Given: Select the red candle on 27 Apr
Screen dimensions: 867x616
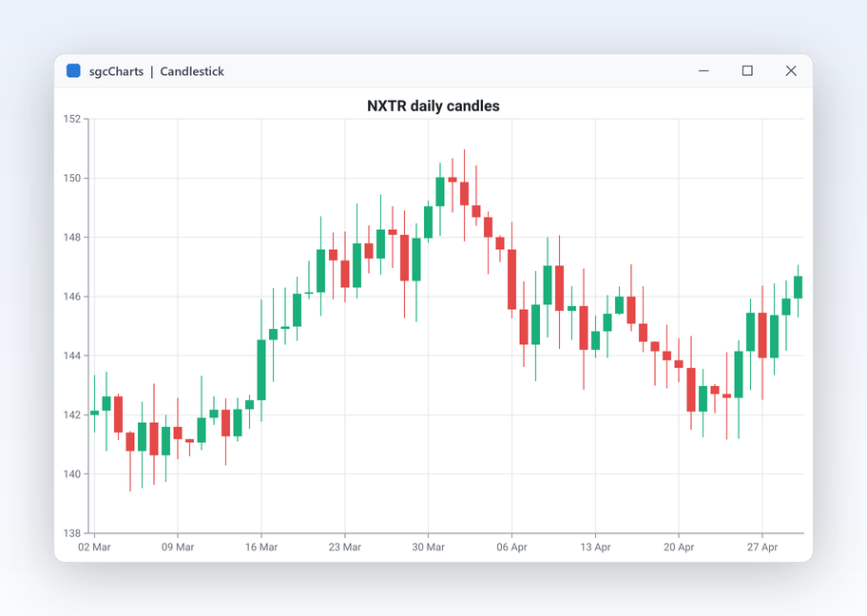Looking at the screenshot, I should (x=762, y=336).
